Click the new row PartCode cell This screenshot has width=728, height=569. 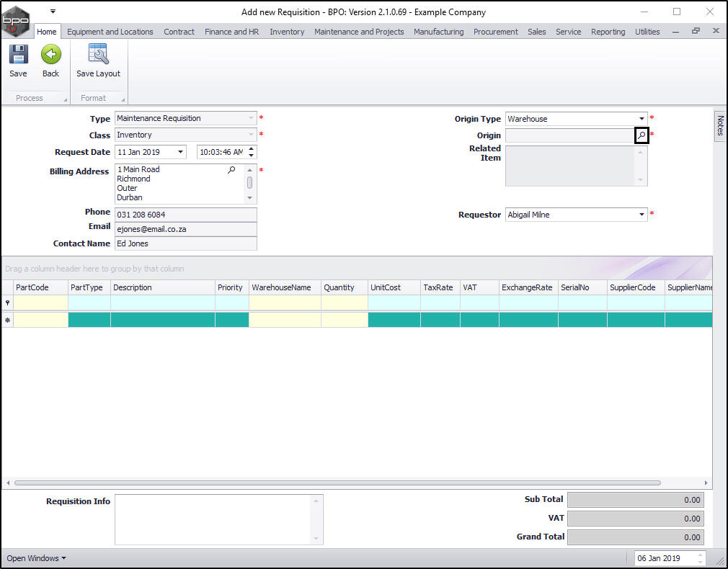coord(41,320)
